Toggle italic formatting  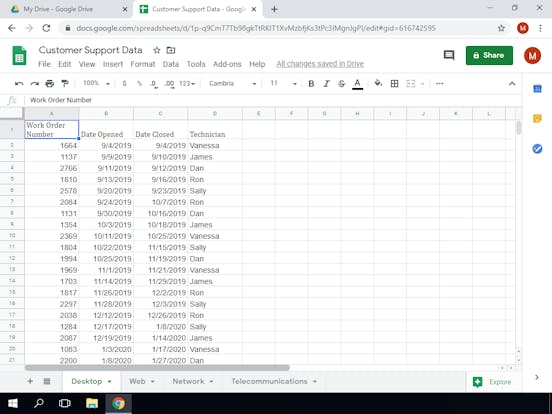[326, 83]
